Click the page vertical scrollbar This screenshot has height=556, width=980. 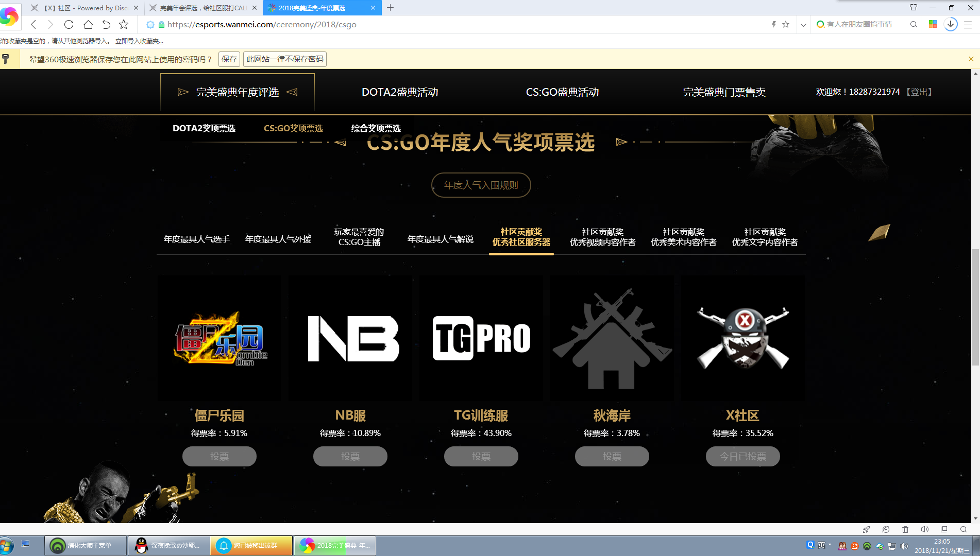tap(975, 309)
